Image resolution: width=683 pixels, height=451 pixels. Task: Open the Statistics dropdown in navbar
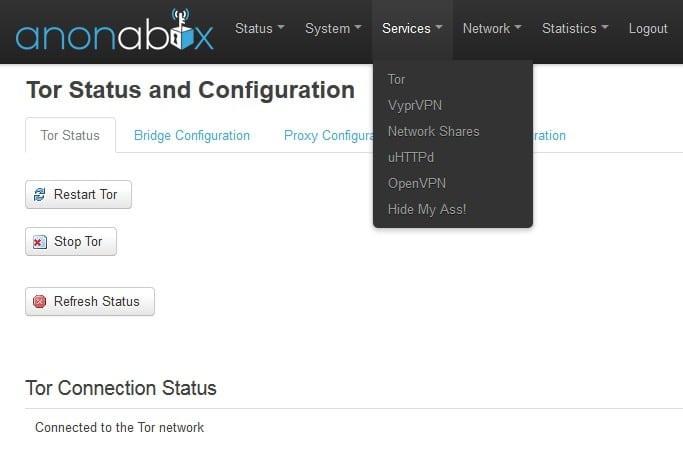point(574,29)
